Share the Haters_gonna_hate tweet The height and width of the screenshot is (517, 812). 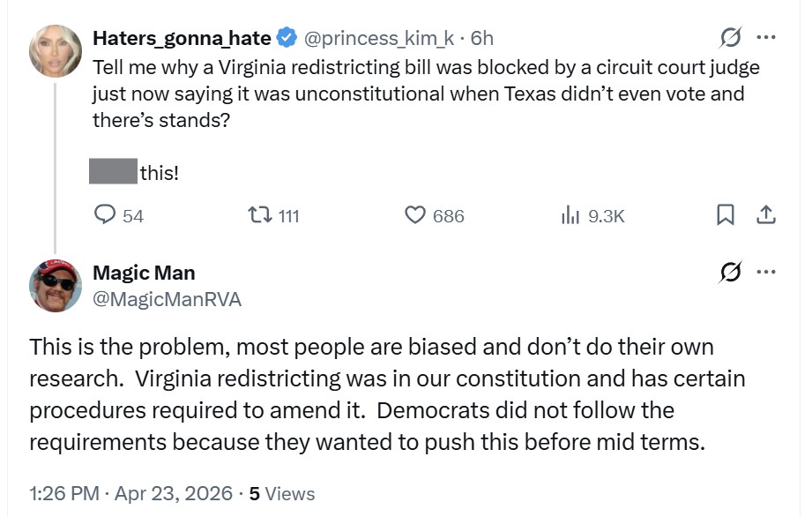point(766,215)
